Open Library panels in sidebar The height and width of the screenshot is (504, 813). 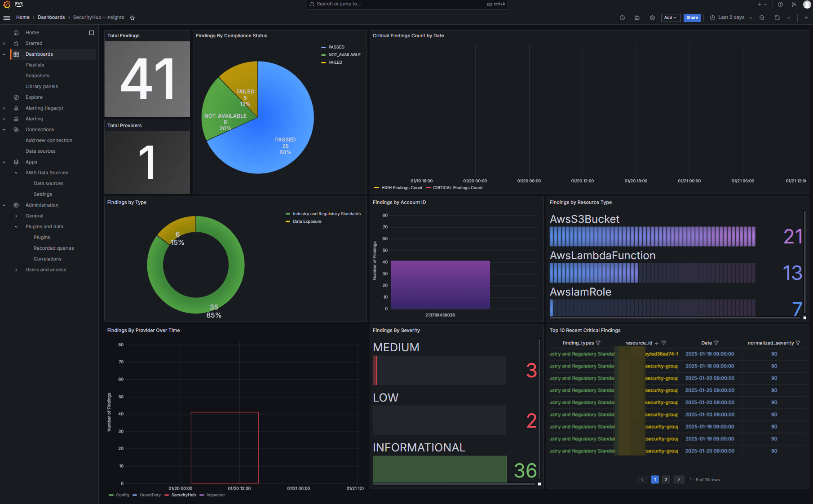point(42,87)
